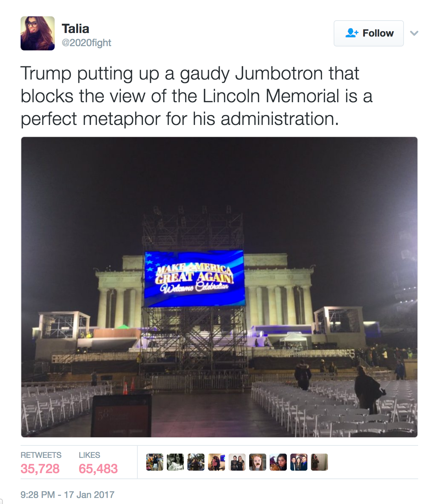The image size is (438, 504).
Task: Click the first liker avatar thumbnail
Action: 155,462
